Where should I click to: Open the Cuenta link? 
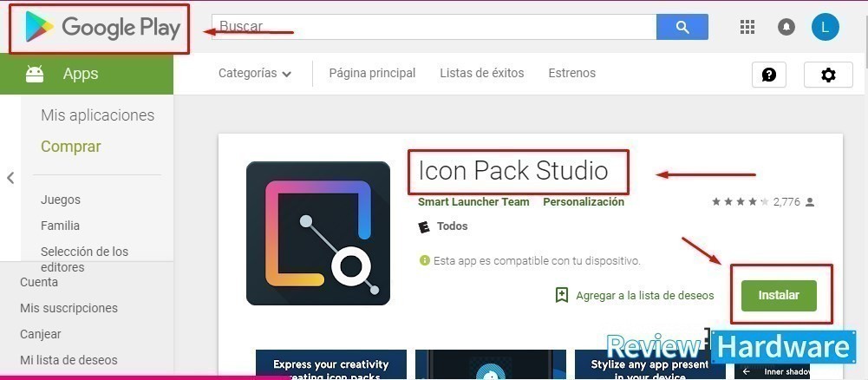pos(39,282)
